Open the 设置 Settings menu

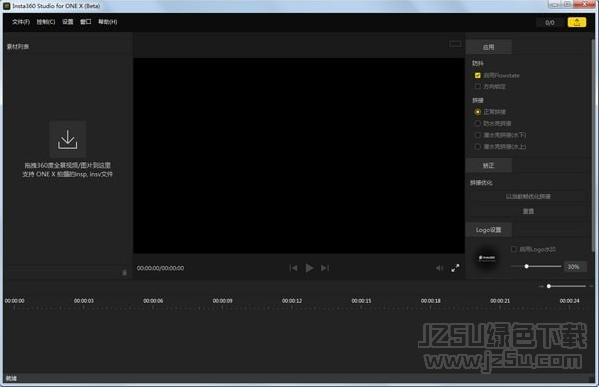68,22
